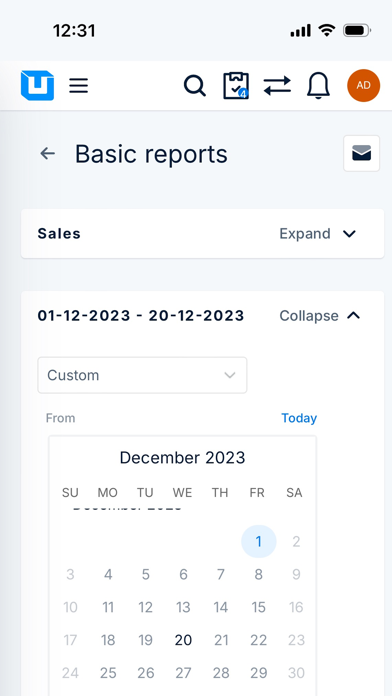Pick December 21 in the calendar
This screenshot has width=392, height=696.
coord(221,640)
